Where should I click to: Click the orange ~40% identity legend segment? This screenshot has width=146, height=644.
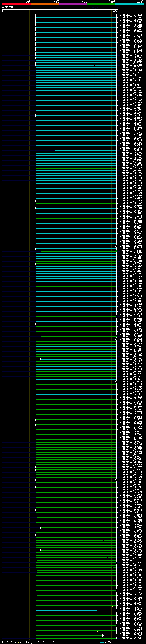45,4
